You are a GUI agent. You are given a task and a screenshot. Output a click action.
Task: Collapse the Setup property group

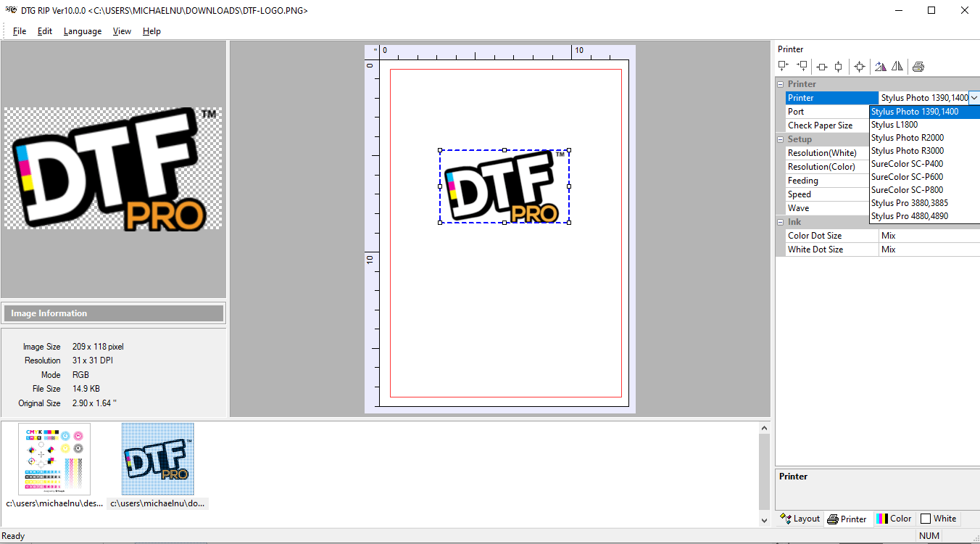coord(780,139)
